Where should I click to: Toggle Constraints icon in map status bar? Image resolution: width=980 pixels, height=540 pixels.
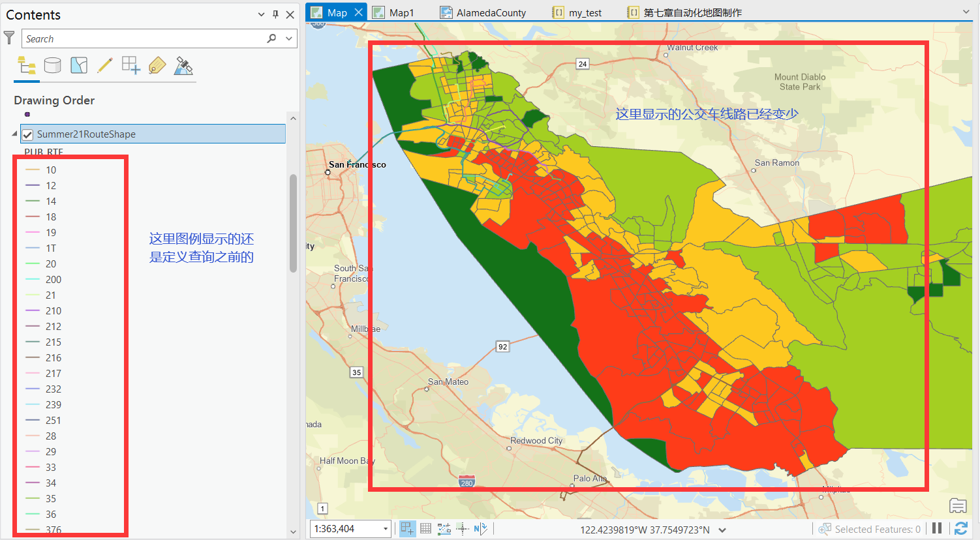pyautogui.click(x=444, y=529)
